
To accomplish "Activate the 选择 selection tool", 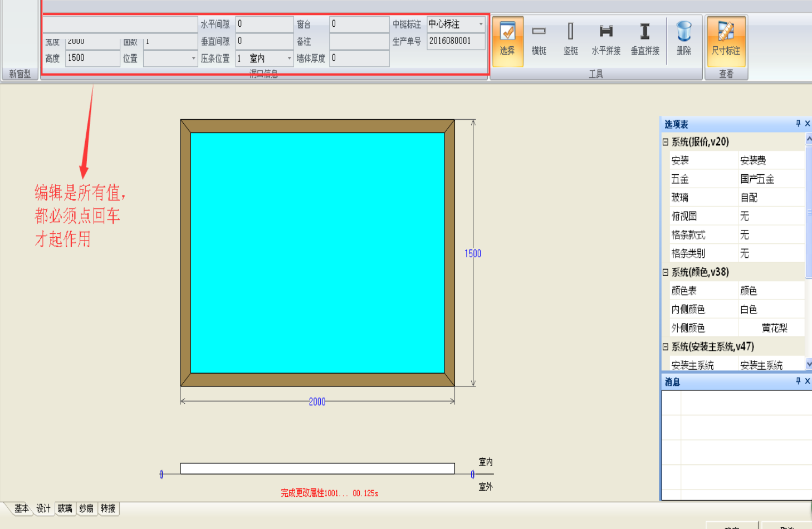I will (x=507, y=41).
